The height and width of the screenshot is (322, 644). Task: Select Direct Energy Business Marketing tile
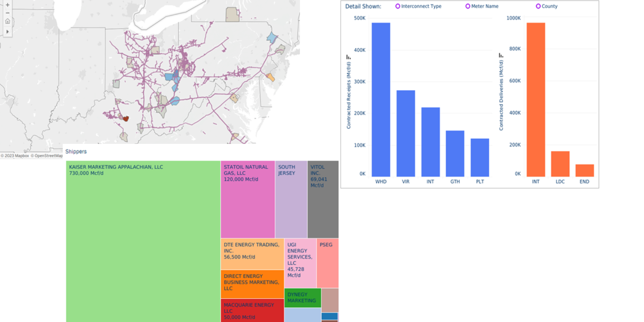252,284
